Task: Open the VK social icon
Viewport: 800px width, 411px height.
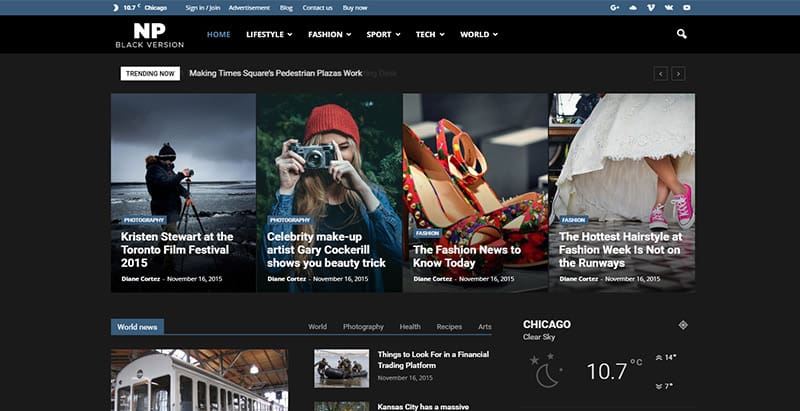Action: click(x=669, y=8)
